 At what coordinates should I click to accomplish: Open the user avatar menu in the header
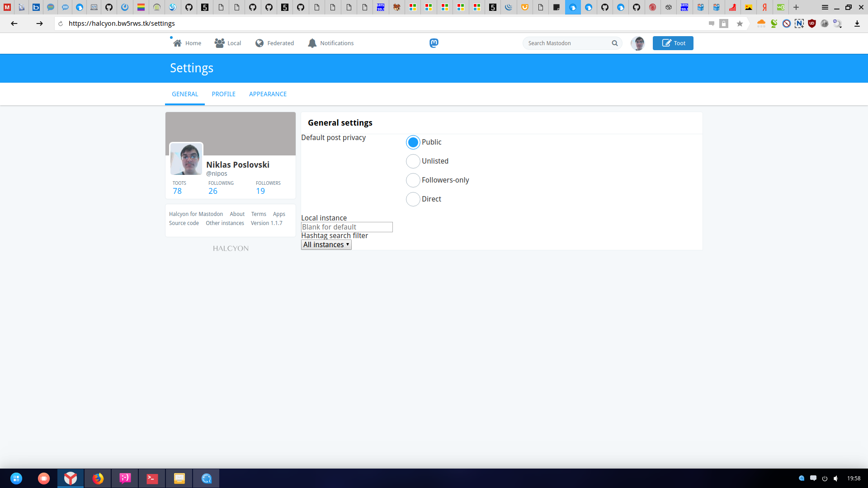tap(638, 43)
